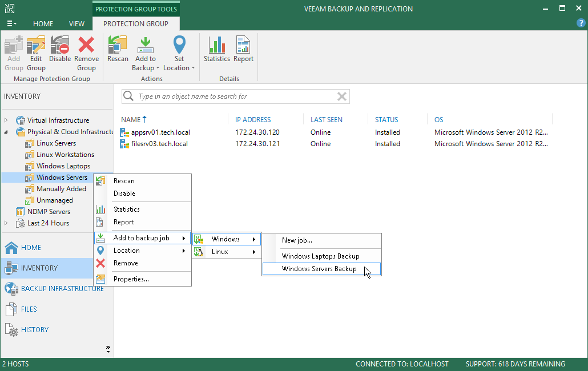The height and width of the screenshot is (371, 588).
Task: Click the red Remove Group icon
Action: 86,45
